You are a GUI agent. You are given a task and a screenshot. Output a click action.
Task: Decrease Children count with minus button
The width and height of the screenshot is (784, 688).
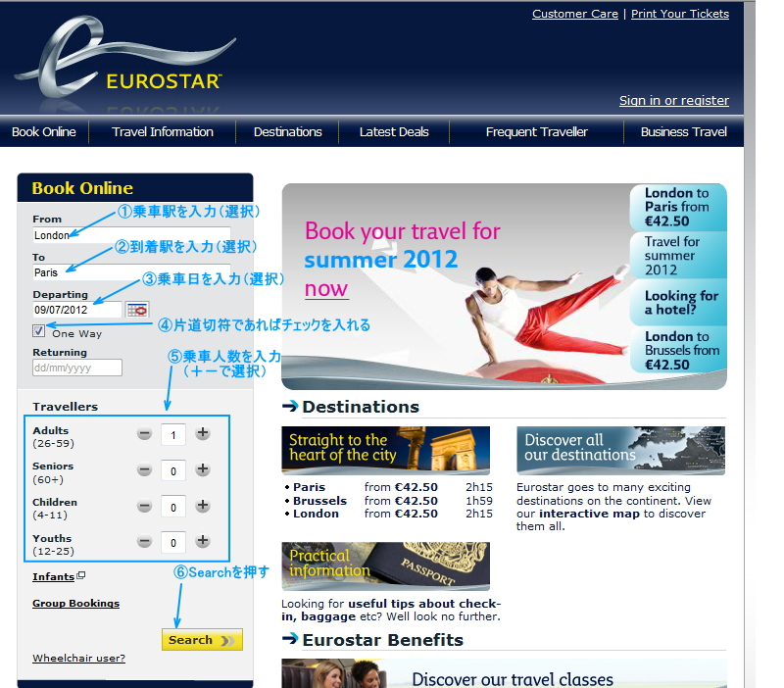(144, 506)
